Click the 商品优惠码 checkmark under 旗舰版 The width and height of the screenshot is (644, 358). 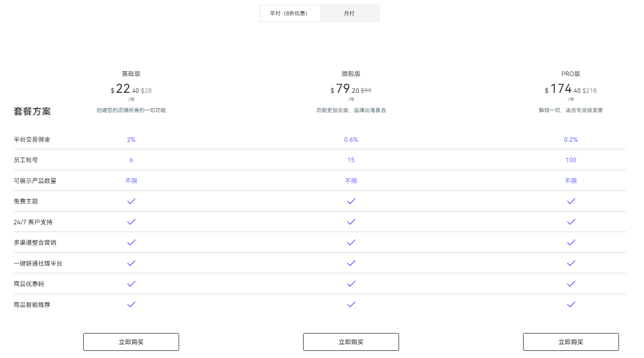click(351, 284)
